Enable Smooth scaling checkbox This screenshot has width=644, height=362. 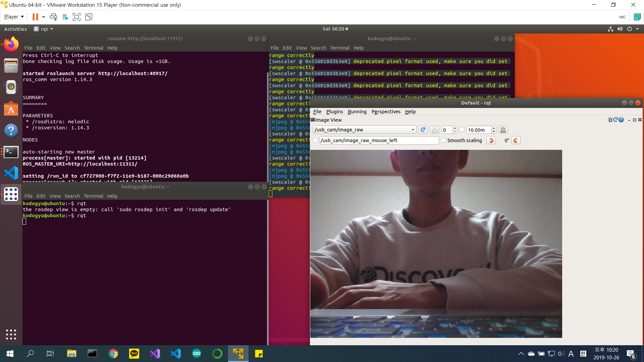443,140
